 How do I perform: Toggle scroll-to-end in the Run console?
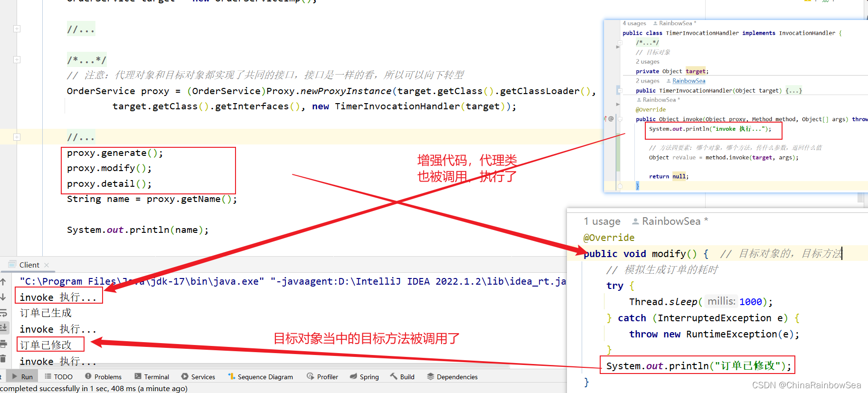3,327
